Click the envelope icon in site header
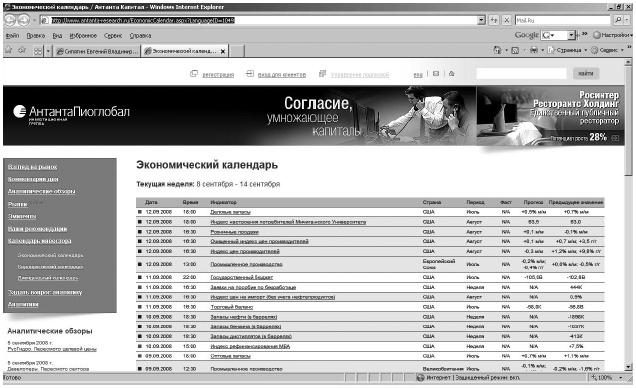Image resolution: width=636 pixels, height=388 pixels. (x=436, y=74)
